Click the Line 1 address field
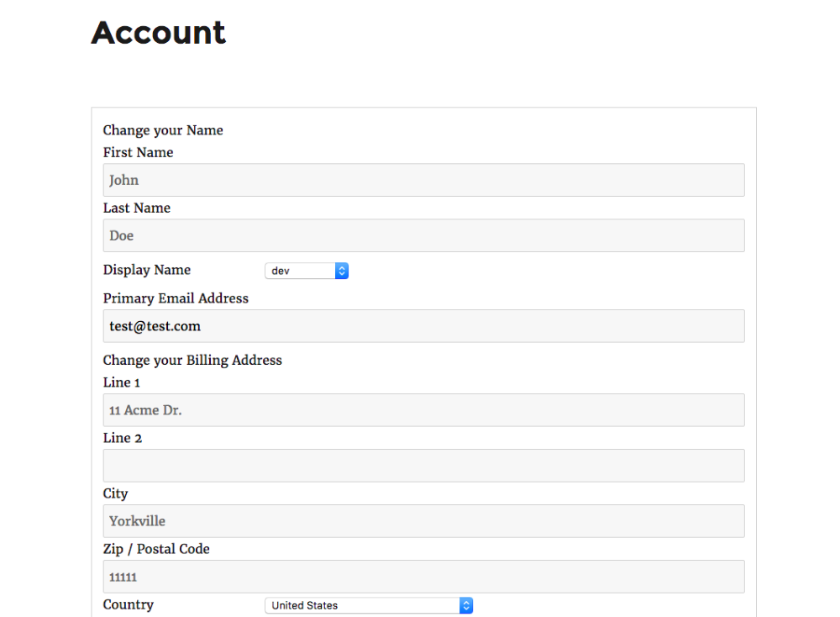The image size is (840, 617). (423, 410)
